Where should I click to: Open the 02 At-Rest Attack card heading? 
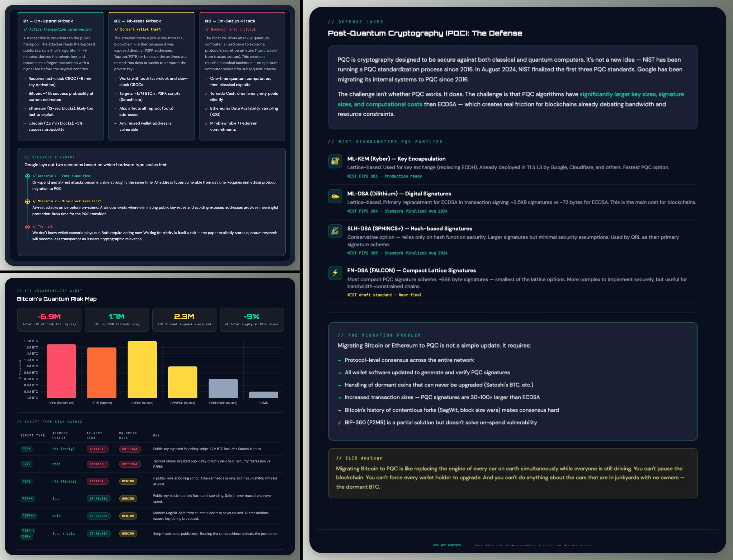tap(137, 21)
